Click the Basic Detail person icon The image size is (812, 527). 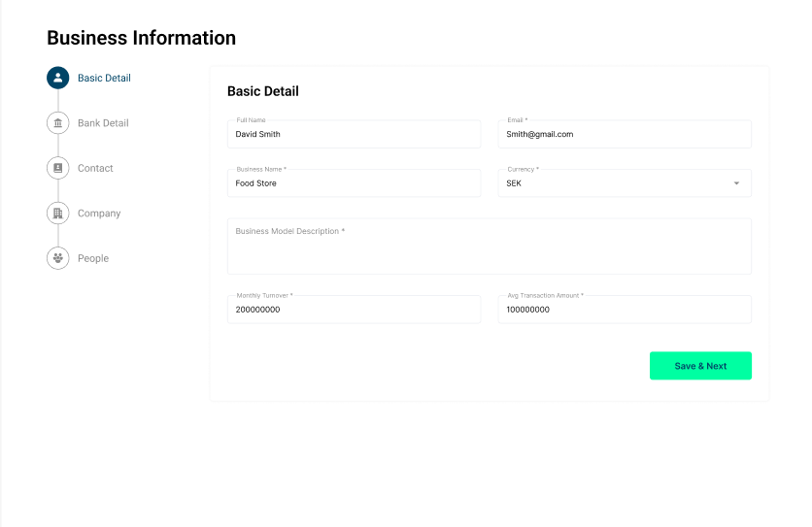pos(58,79)
